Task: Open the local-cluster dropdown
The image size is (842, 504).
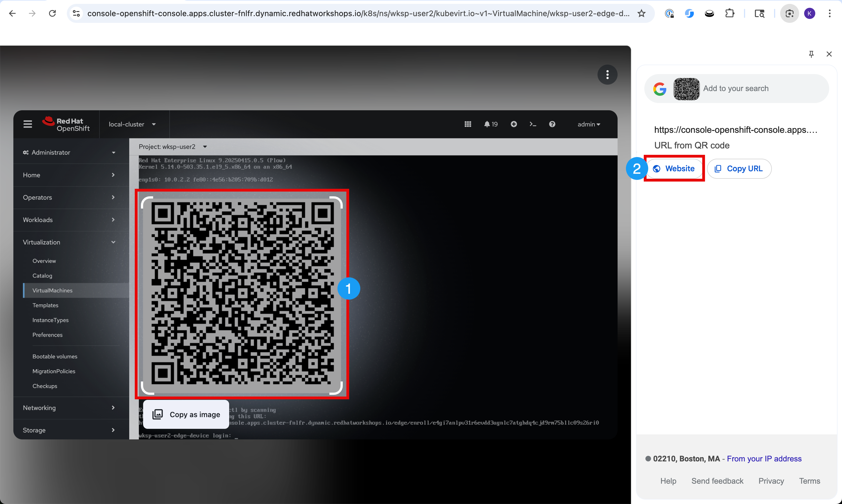Action: click(x=133, y=124)
